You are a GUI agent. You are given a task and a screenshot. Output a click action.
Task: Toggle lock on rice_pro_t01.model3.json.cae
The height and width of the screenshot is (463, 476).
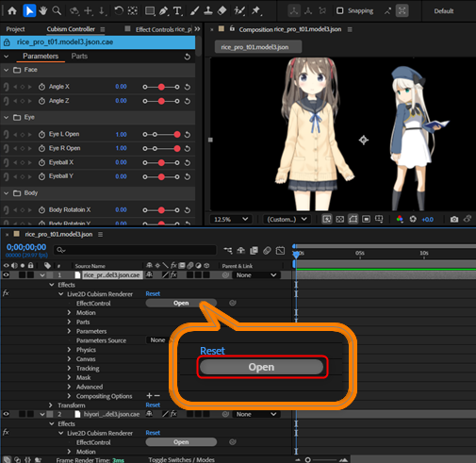[x=7, y=42]
